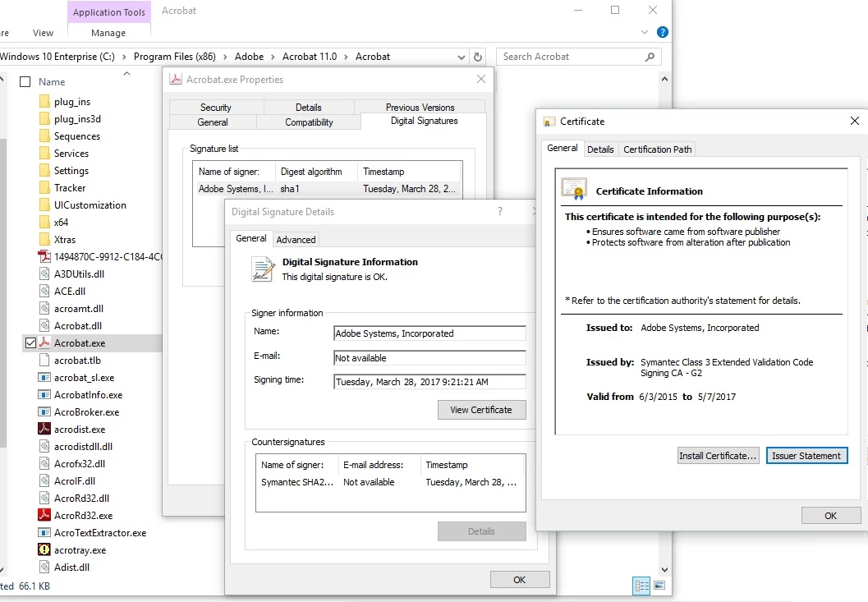Click the Settings folder icon
This screenshot has width=868, height=602.
point(44,171)
